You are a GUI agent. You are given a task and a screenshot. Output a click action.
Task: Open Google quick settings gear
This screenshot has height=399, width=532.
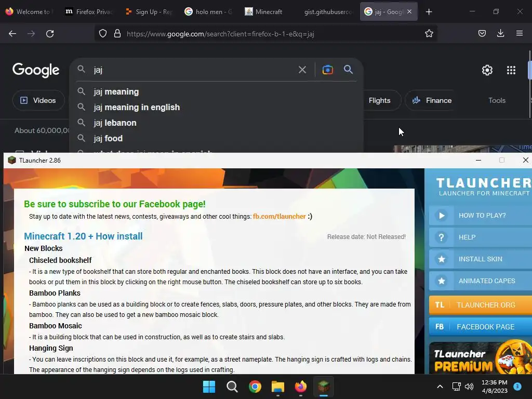click(x=487, y=70)
